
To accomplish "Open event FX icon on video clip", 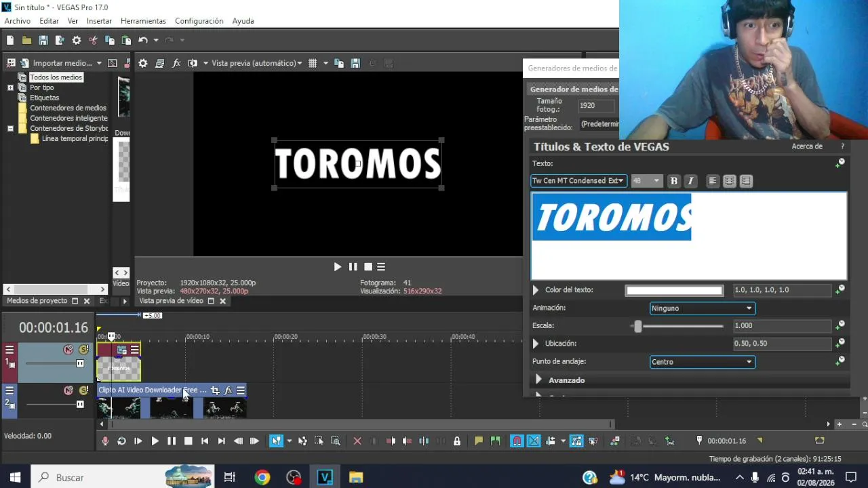I will pyautogui.click(x=229, y=390).
